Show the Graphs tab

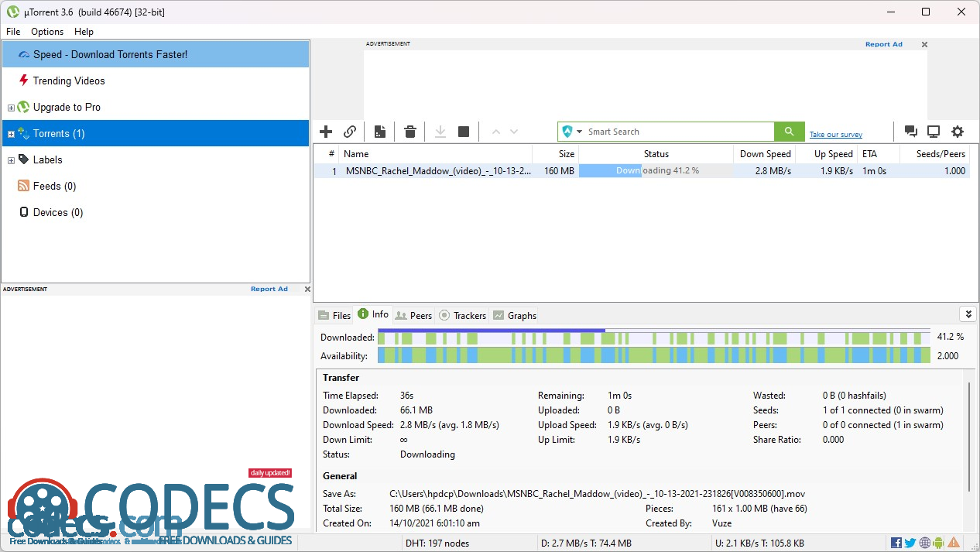click(515, 315)
